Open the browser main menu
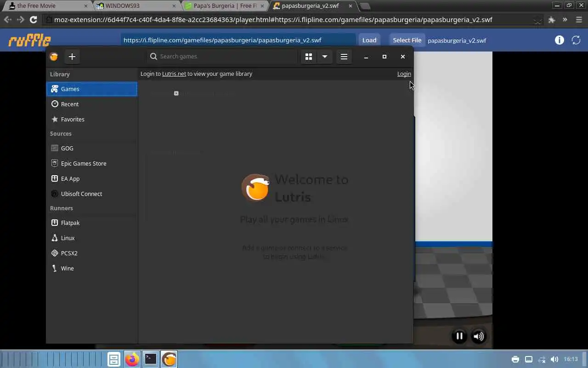588x368 pixels. (579, 20)
